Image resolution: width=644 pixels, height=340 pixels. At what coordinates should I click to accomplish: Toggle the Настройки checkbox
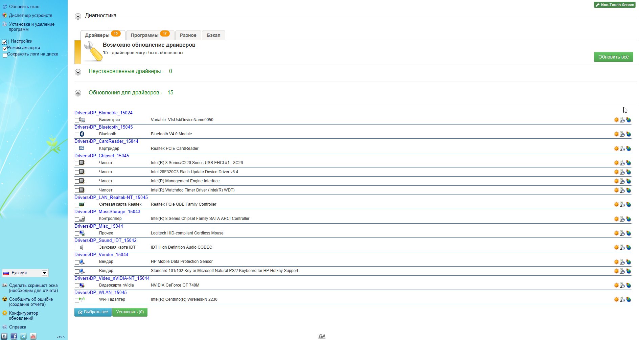point(4,42)
